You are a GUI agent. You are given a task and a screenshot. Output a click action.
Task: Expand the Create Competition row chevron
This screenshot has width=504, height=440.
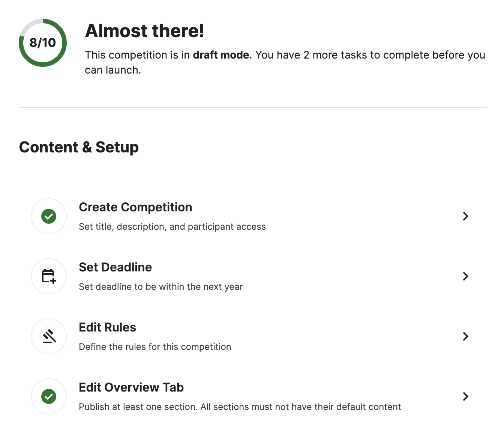click(x=465, y=216)
